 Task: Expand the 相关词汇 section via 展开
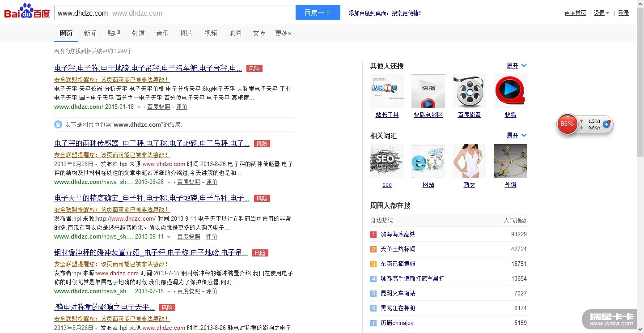tap(517, 136)
